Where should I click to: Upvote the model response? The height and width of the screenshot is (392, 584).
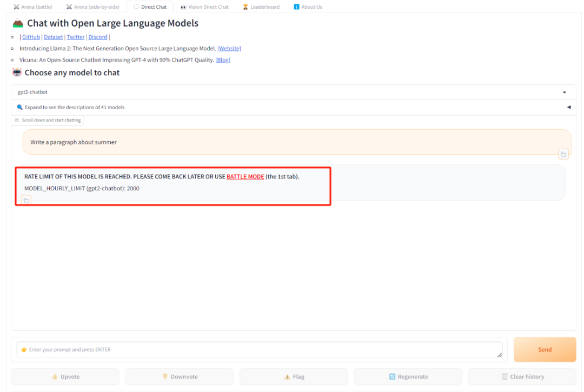(x=65, y=377)
